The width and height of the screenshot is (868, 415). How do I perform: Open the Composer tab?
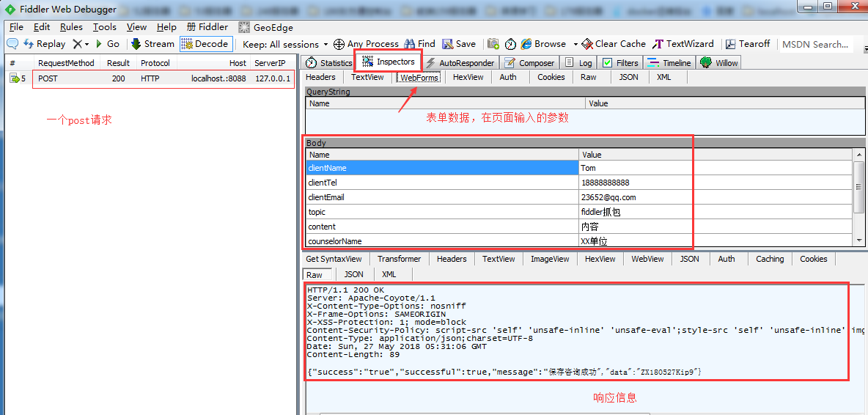(x=529, y=63)
